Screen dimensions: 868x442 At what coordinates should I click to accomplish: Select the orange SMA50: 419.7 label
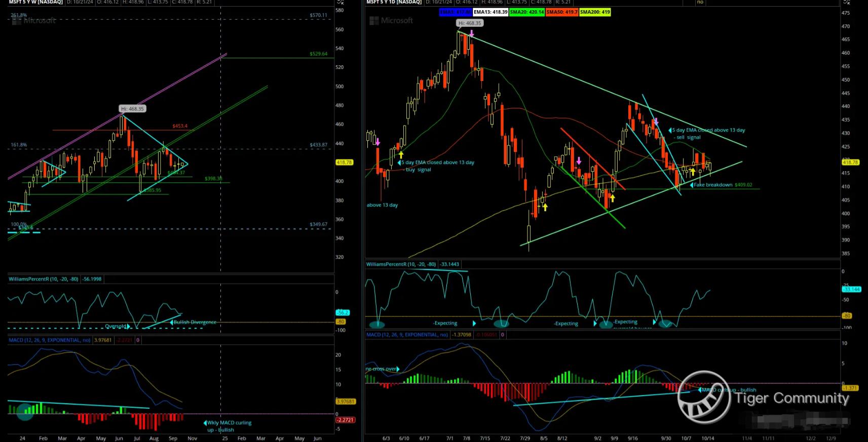coord(562,12)
